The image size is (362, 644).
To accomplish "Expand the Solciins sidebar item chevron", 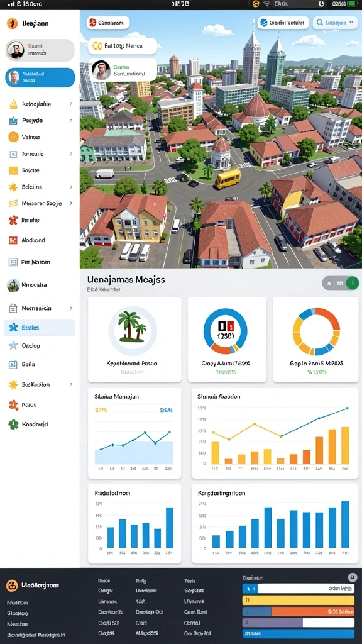I will pos(70,187).
